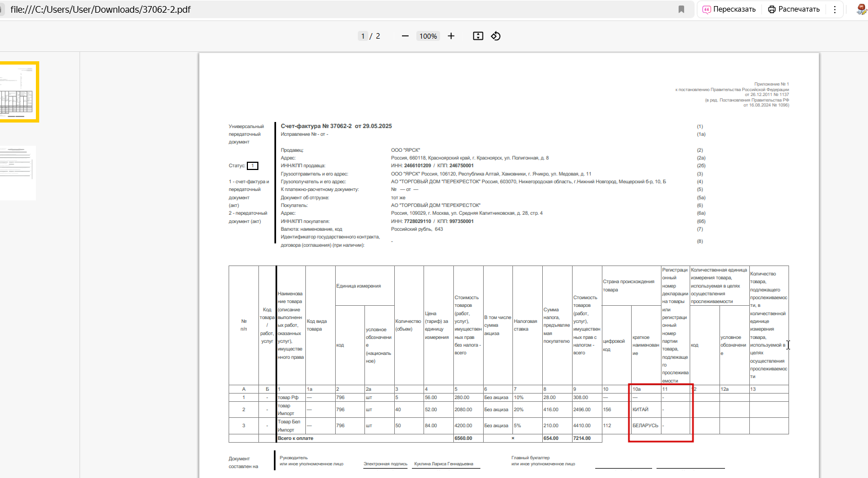Click the file path in address bar

pos(100,9)
